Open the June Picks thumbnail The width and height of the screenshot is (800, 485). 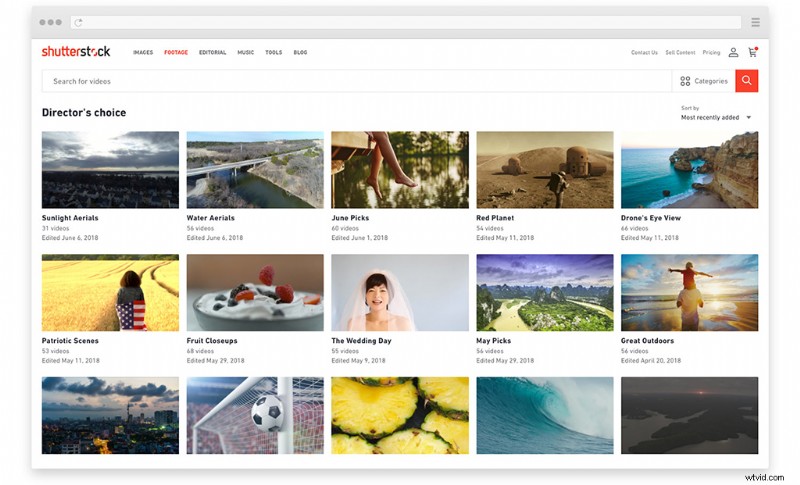click(x=400, y=170)
